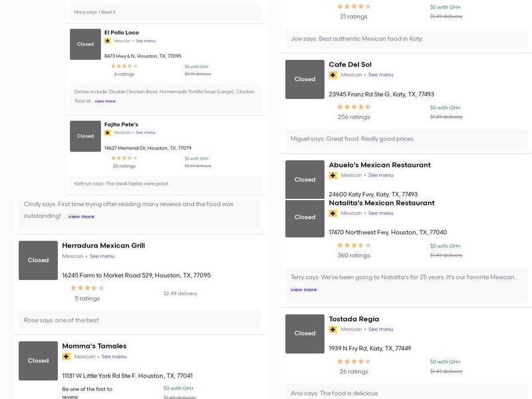Image resolution: width=532 pixels, height=399 pixels.
Task: Click the GH+ badge beside El Pollo Loco
Action: pos(108,41)
